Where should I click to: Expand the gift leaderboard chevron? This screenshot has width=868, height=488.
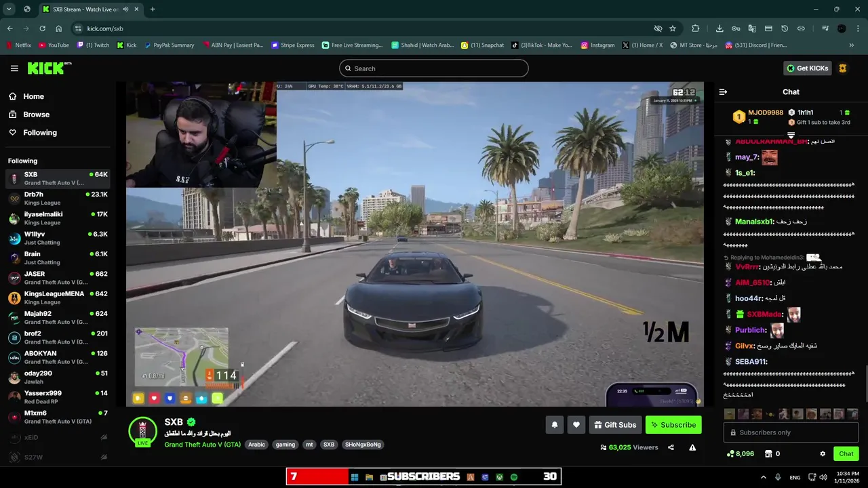tap(791, 136)
